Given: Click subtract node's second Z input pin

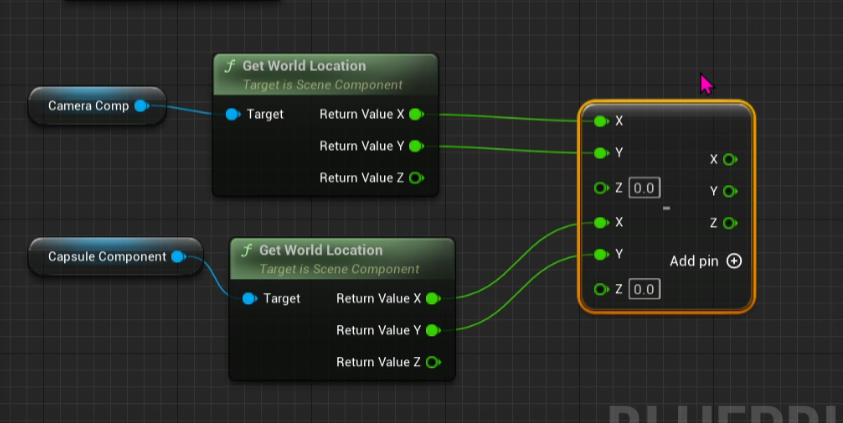Looking at the screenshot, I should tap(601, 289).
